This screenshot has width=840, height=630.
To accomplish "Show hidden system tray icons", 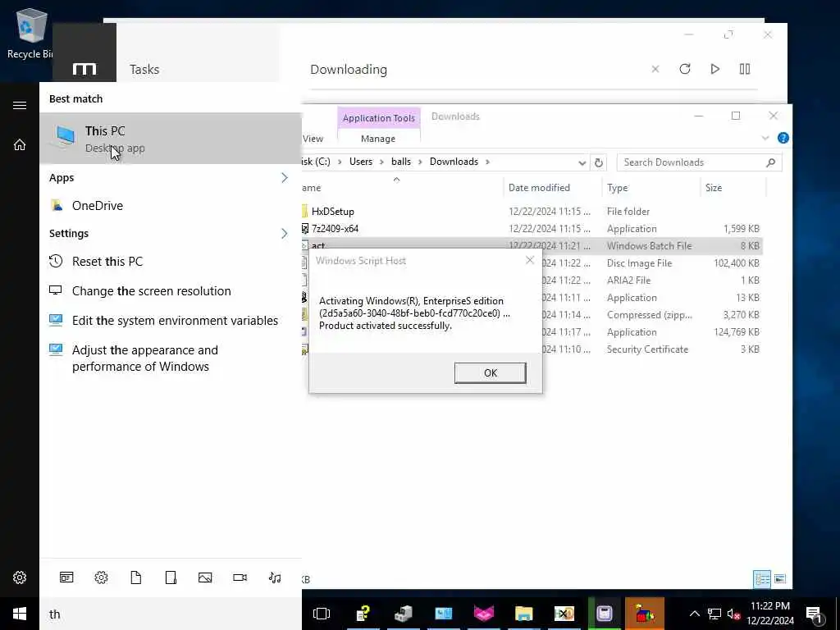I will point(694,614).
